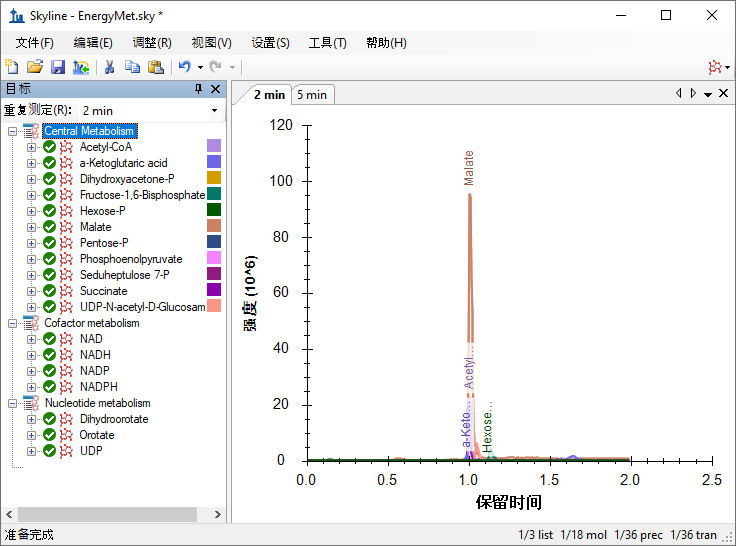Pin the 目标 panel with pushpin icon
This screenshot has width=736, height=546.
pyautogui.click(x=198, y=89)
